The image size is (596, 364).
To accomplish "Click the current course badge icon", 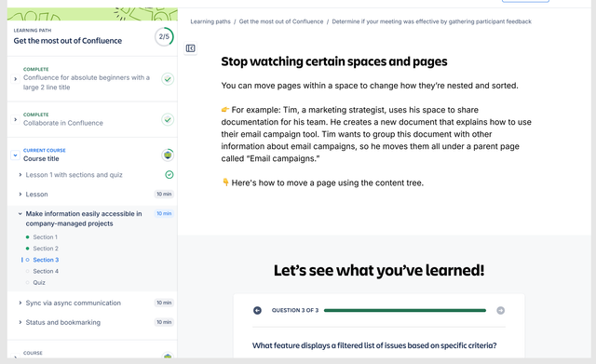I will point(168,155).
